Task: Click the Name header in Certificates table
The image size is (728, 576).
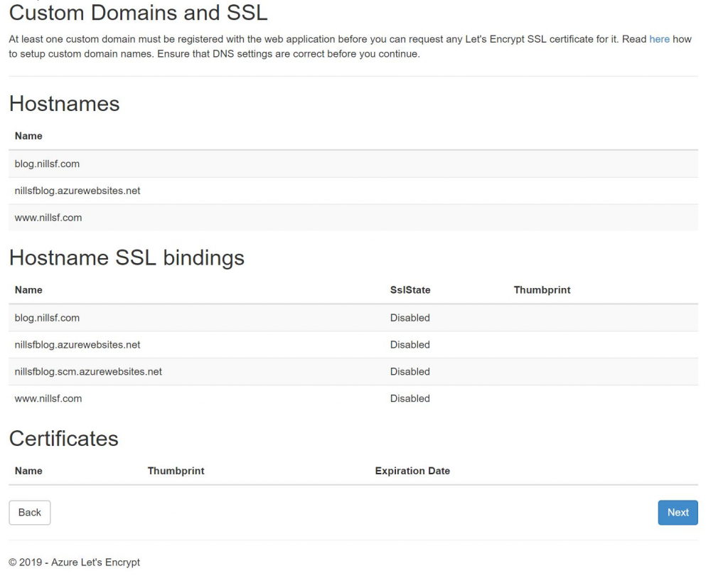Action: coord(28,471)
